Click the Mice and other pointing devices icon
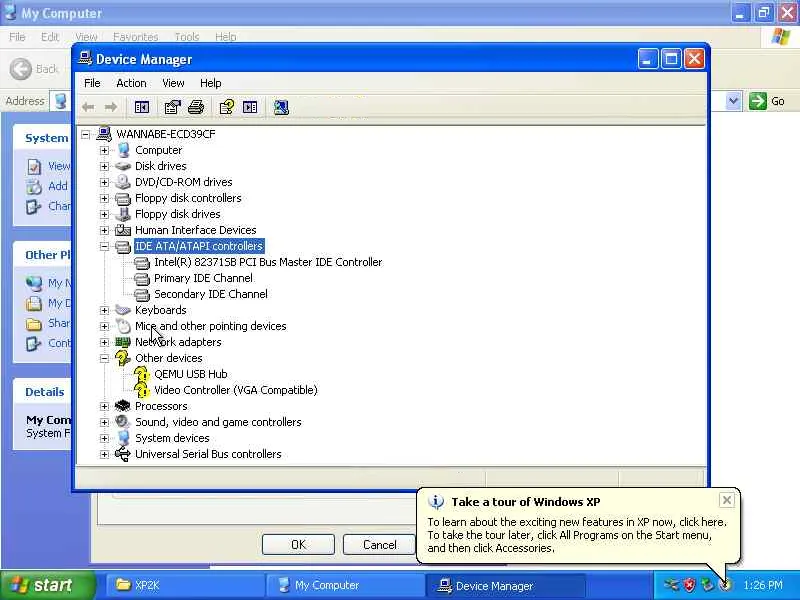 (x=123, y=326)
